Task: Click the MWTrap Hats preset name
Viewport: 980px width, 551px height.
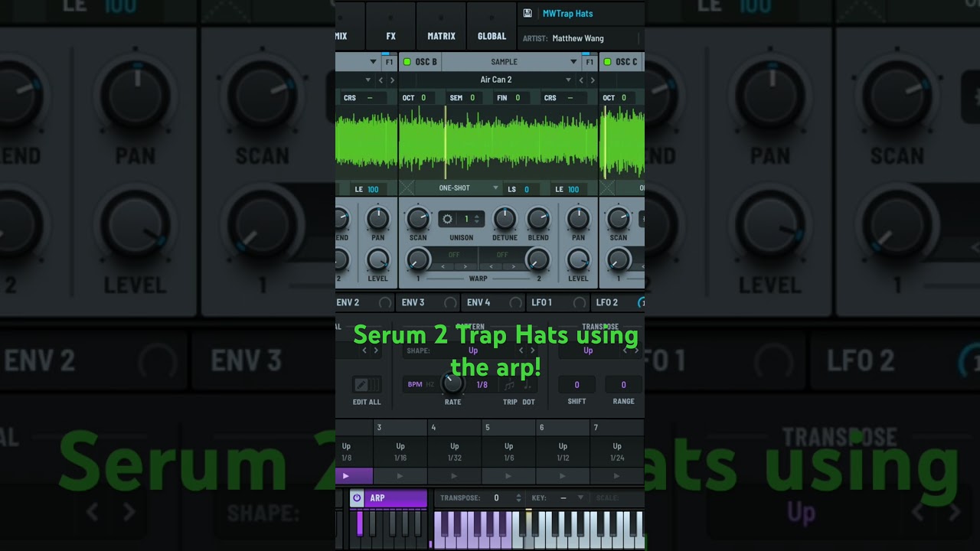Action: (x=567, y=13)
